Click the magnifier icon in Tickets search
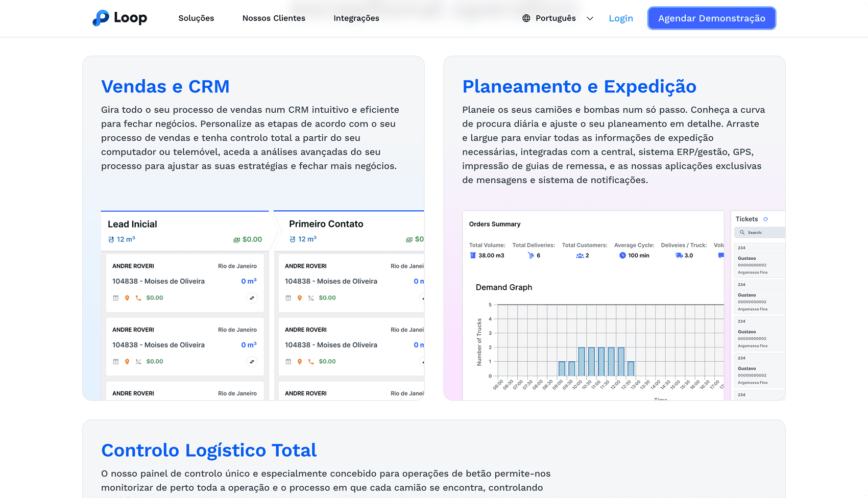Image resolution: width=868 pixels, height=498 pixels. pyautogui.click(x=742, y=233)
